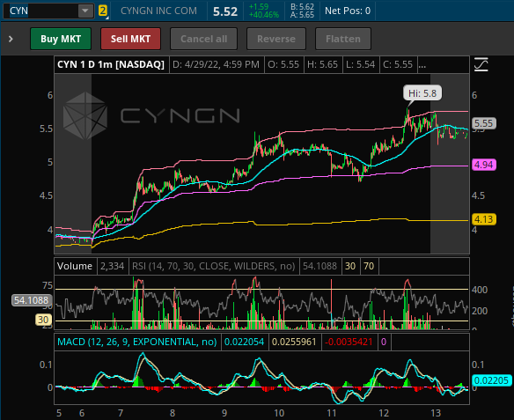Click the cyan 0.02205 axis bubble
The image size is (514, 420).
point(491,380)
